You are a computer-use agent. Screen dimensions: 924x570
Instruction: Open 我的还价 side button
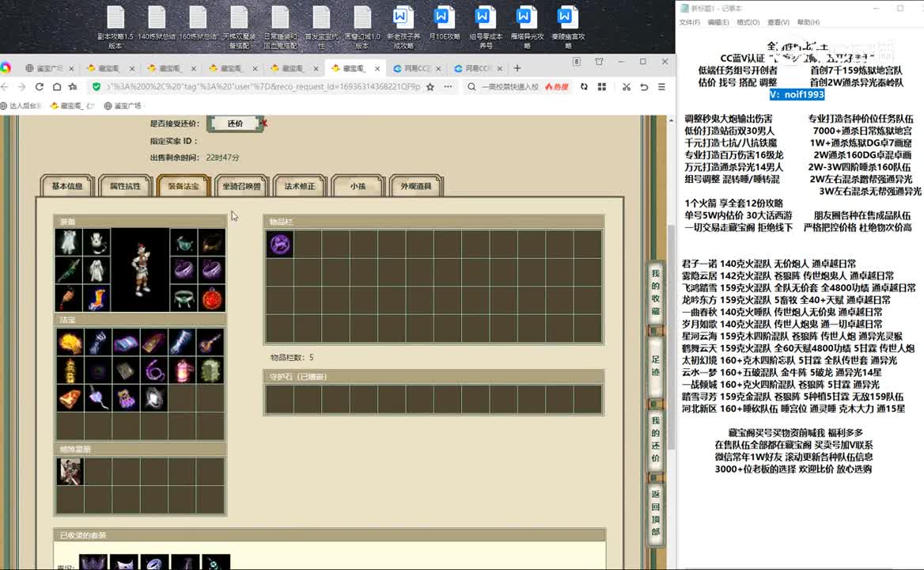click(655, 439)
